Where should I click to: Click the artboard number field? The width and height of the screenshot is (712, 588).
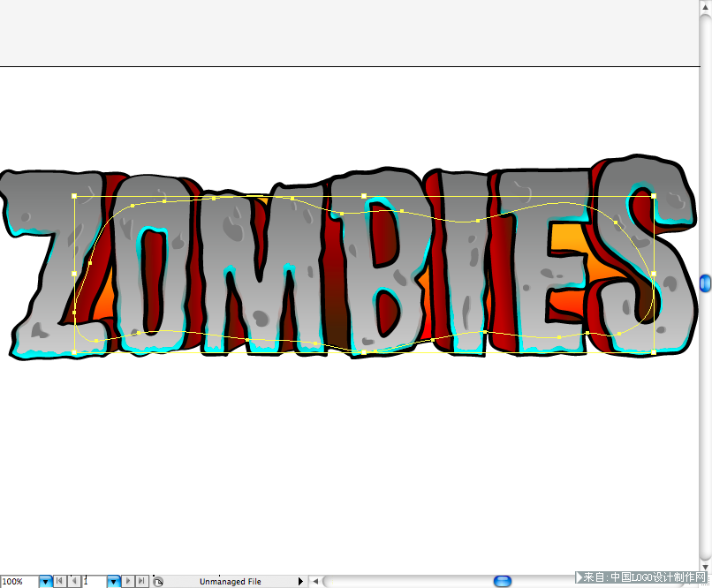pos(94,582)
